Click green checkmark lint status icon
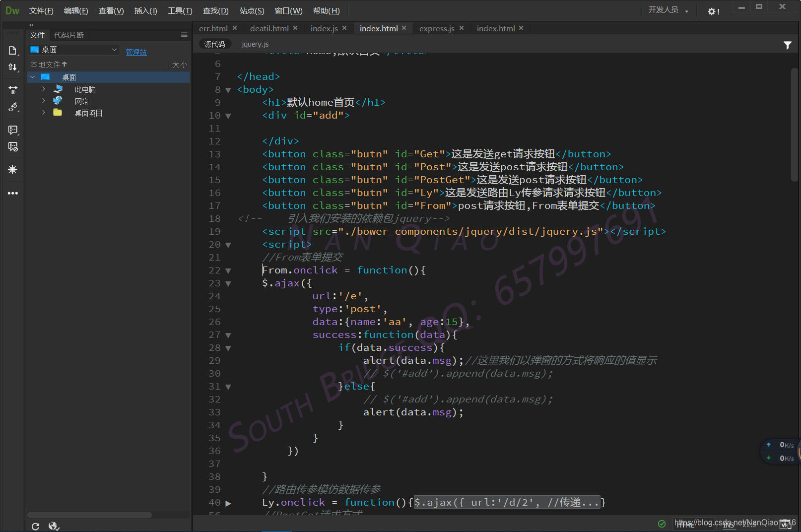Image resolution: width=801 pixels, height=532 pixels. point(662,524)
